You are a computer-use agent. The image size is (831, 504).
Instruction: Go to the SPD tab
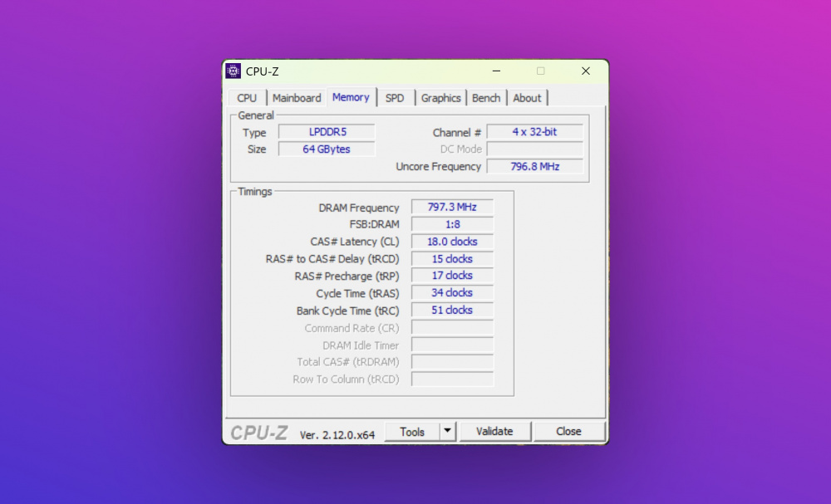coord(395,98)
